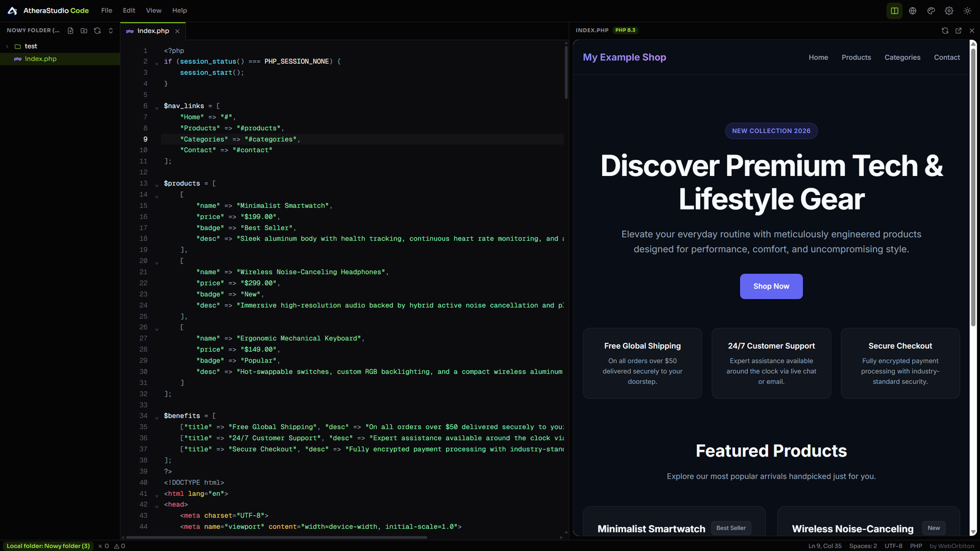Click the Shop Now button in preview
980x551 pixels.
771,286
